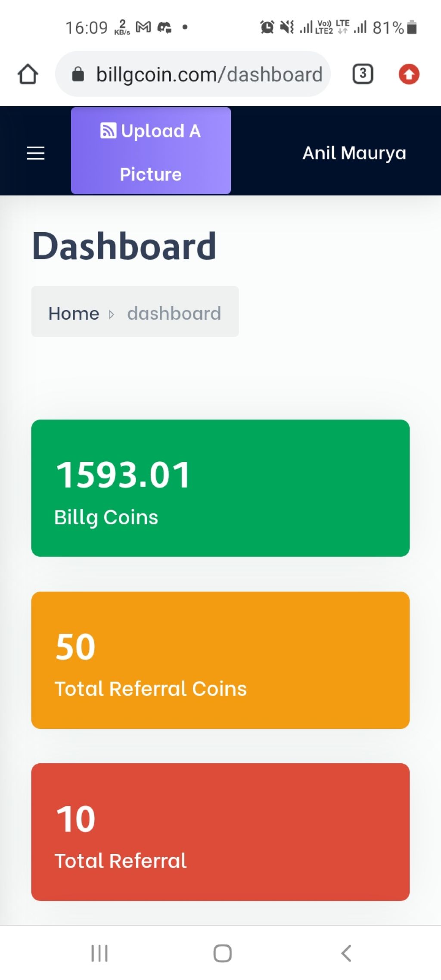
Task: Click the dashboard breadcrumb item
Action: (x=174, y=313)
